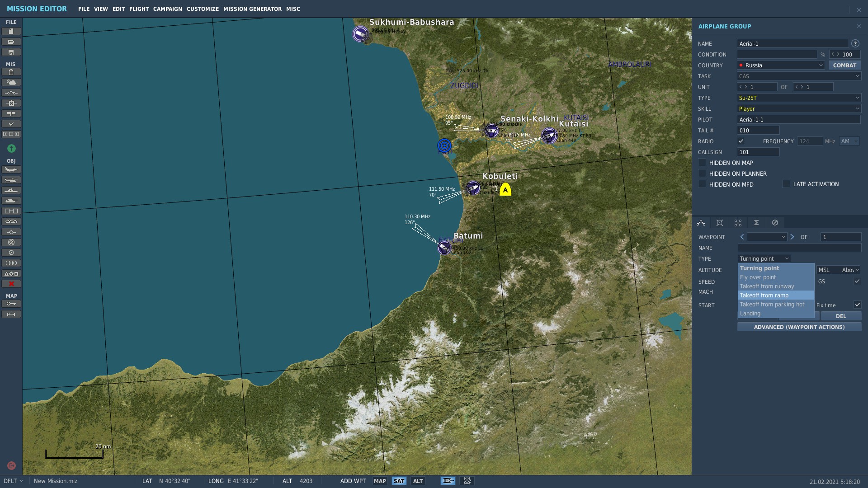Select the ship group tool
868x488 pixels.
point(11,191)
